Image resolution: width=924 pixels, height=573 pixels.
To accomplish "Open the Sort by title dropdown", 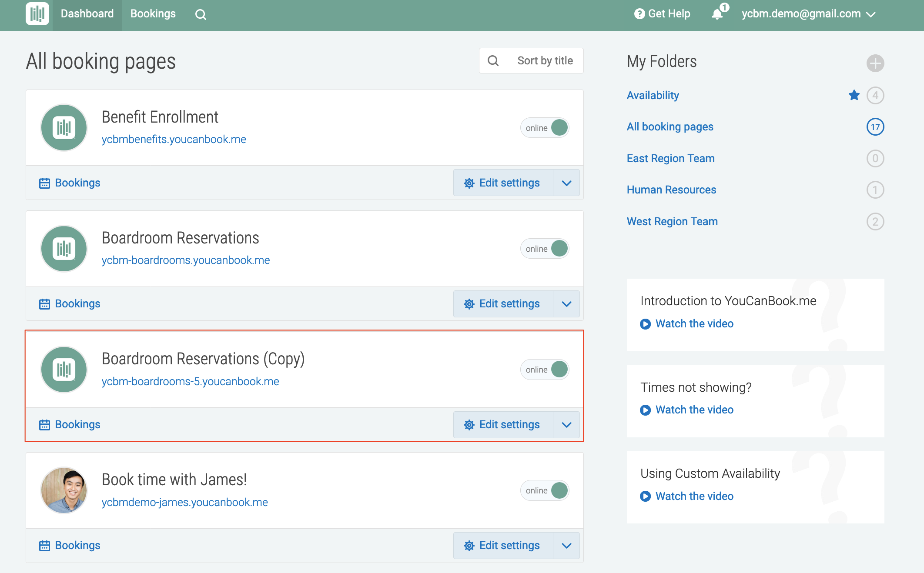I will [x=545, y=61].
